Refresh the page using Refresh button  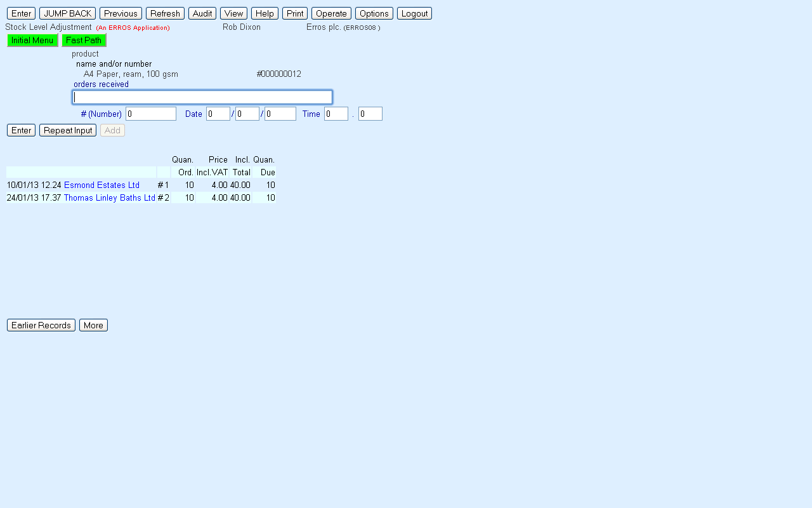165,13
